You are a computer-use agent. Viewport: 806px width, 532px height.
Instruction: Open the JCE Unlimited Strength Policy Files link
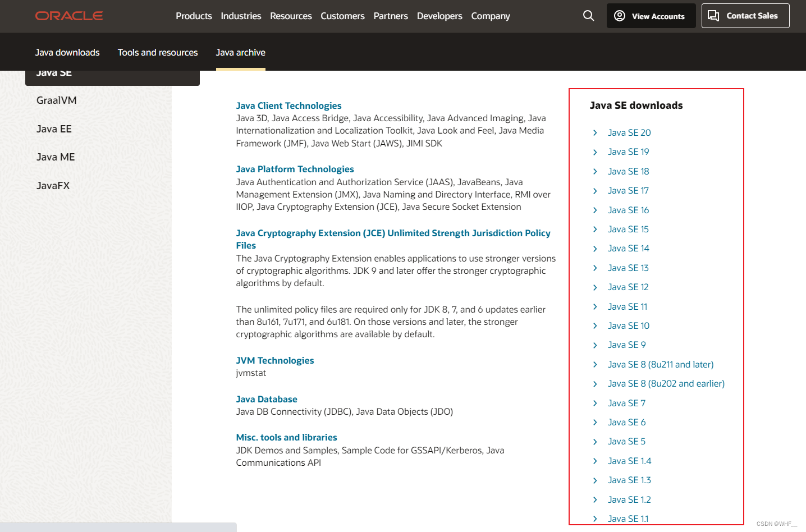pyautogui.click(x=393, y=239)
